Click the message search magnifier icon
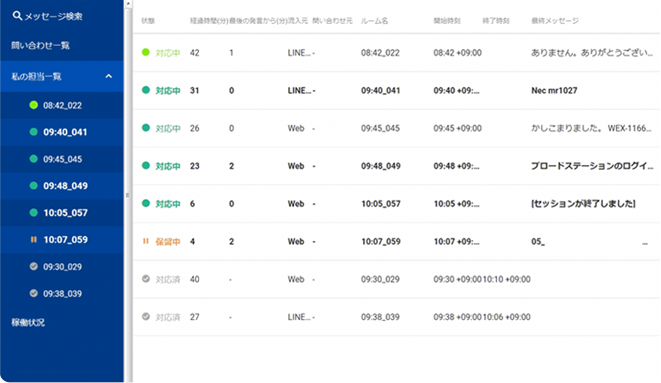The width and height of the screenshot is (661, 383). [17, 16]
